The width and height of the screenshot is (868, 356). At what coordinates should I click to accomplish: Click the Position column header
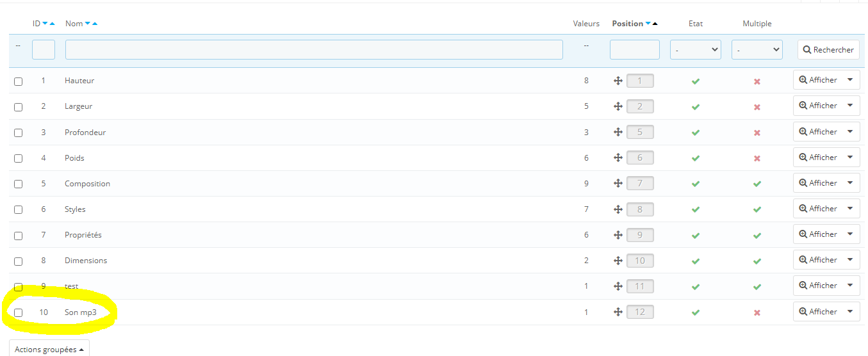click(627, 24)
